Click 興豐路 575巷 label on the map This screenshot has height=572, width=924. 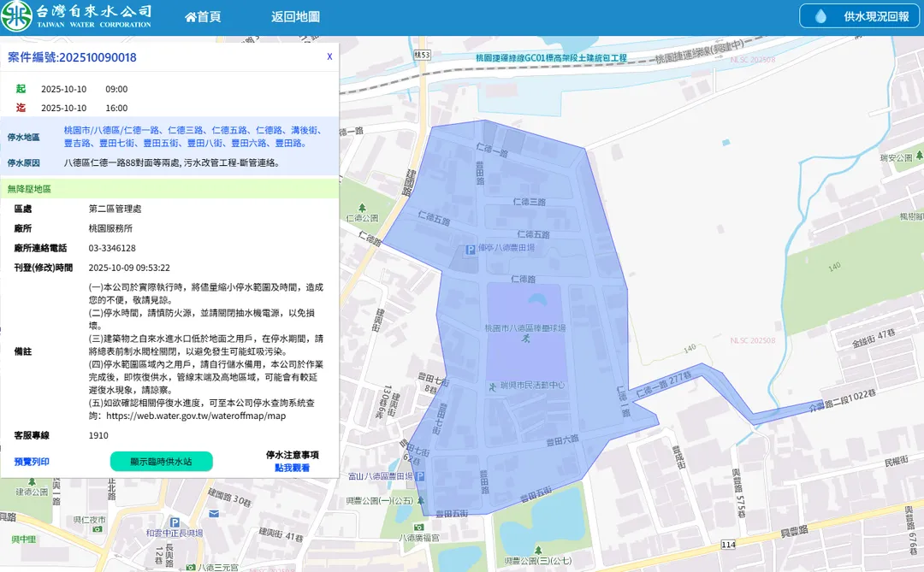tap(738, 493)
